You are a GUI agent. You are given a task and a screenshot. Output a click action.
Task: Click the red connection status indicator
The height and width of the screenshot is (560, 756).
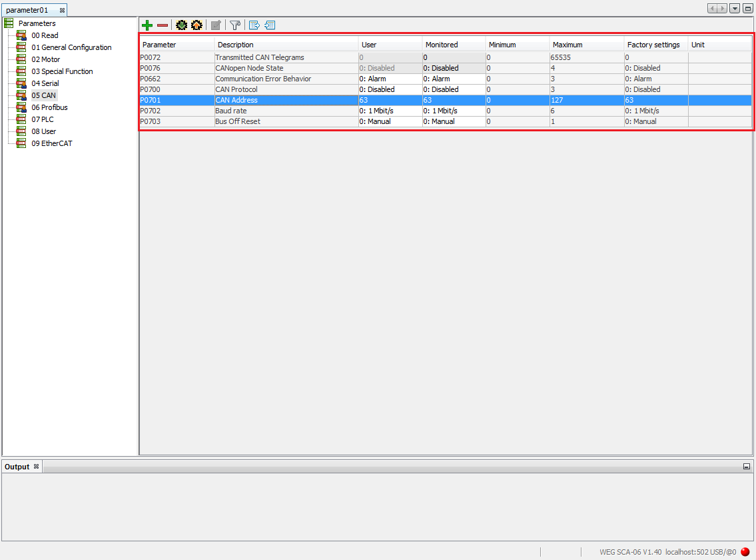[x=745, y=552]
